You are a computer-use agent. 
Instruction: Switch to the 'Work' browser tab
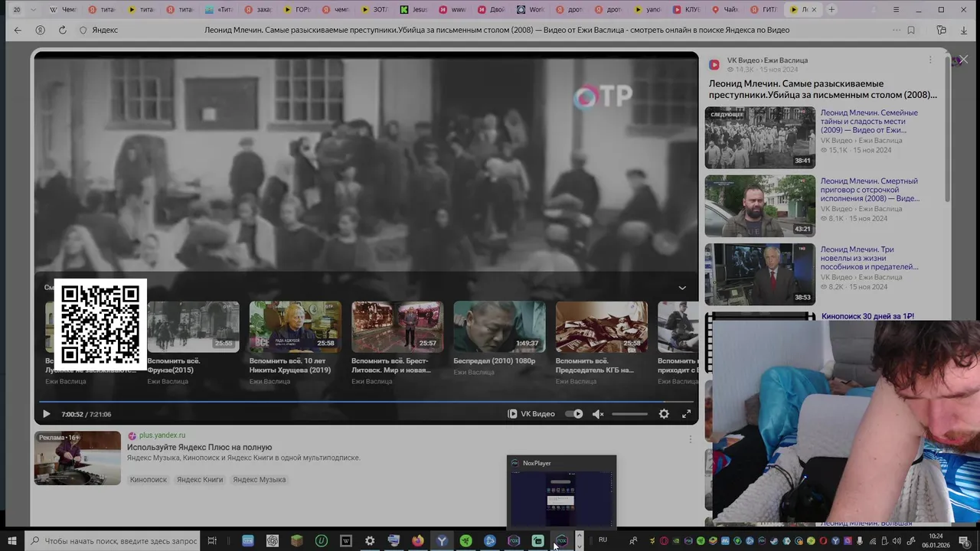pos(532,10)
